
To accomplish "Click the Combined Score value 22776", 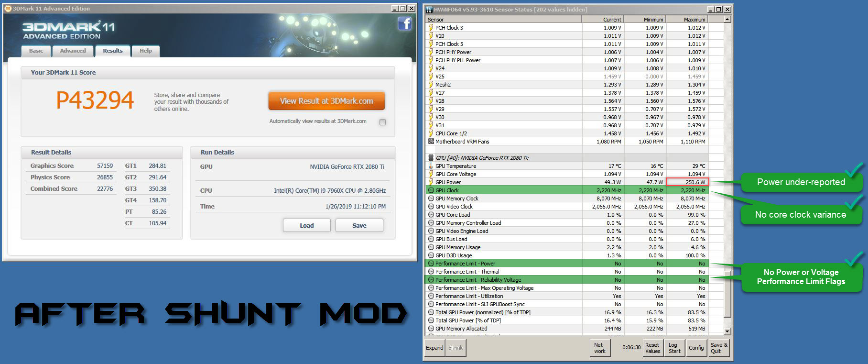I will (x=105, y=189).
